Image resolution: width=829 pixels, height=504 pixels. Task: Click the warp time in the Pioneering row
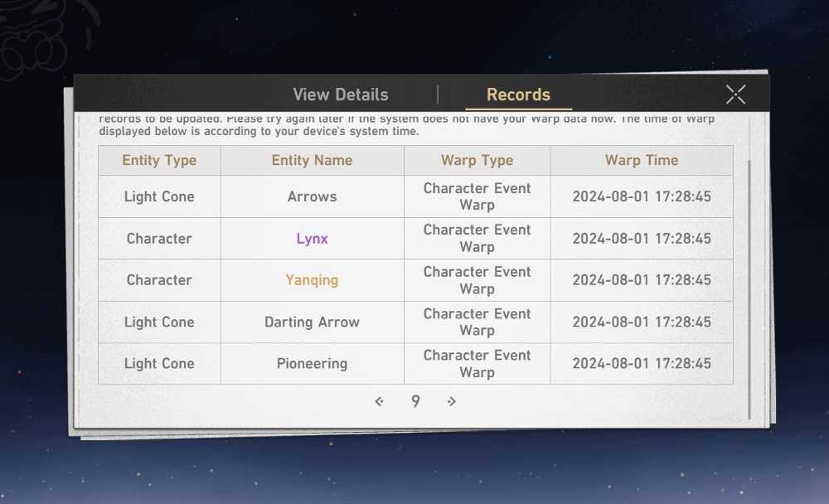pyautogui.click(x=642, y=364)
